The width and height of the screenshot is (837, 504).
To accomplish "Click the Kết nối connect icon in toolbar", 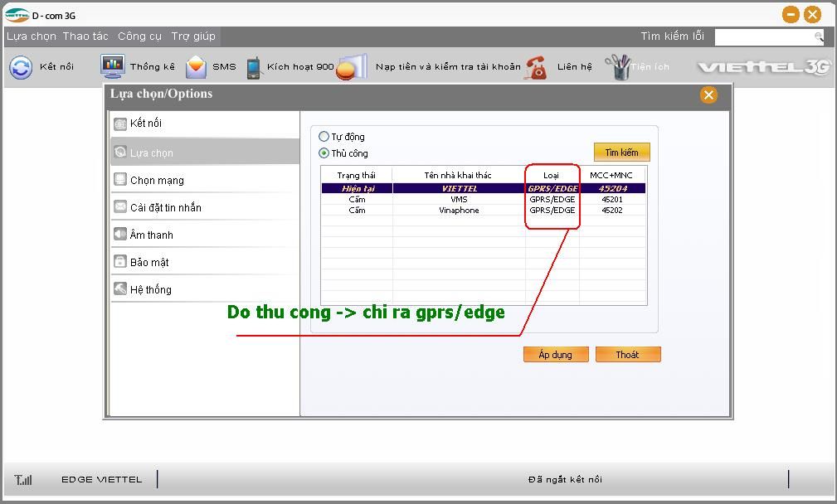I will [21, 67].
